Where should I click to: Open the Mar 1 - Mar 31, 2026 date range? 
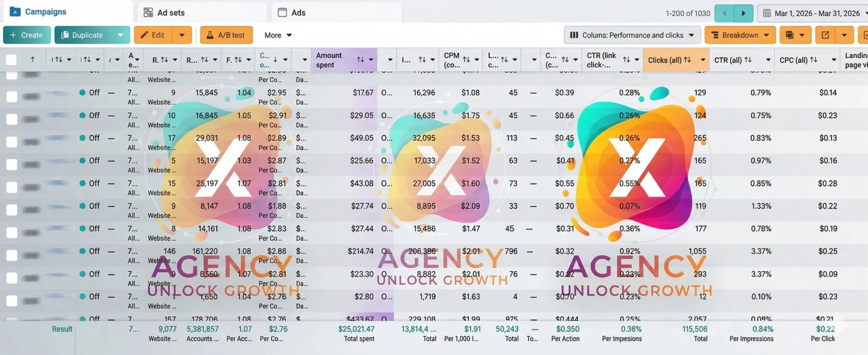click(813, 13)
